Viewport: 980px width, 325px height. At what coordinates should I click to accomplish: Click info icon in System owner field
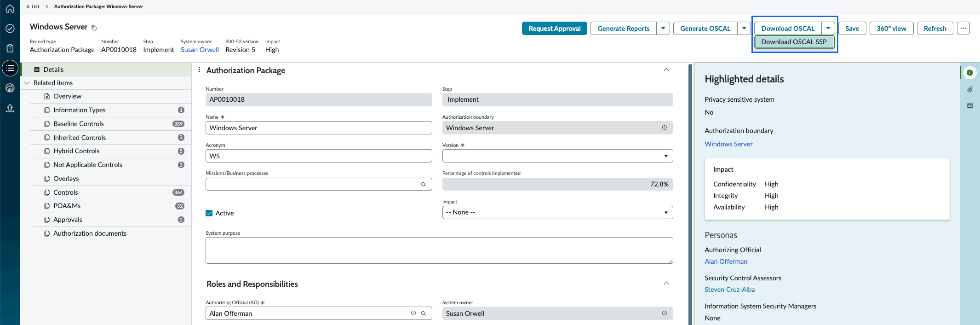665,313
